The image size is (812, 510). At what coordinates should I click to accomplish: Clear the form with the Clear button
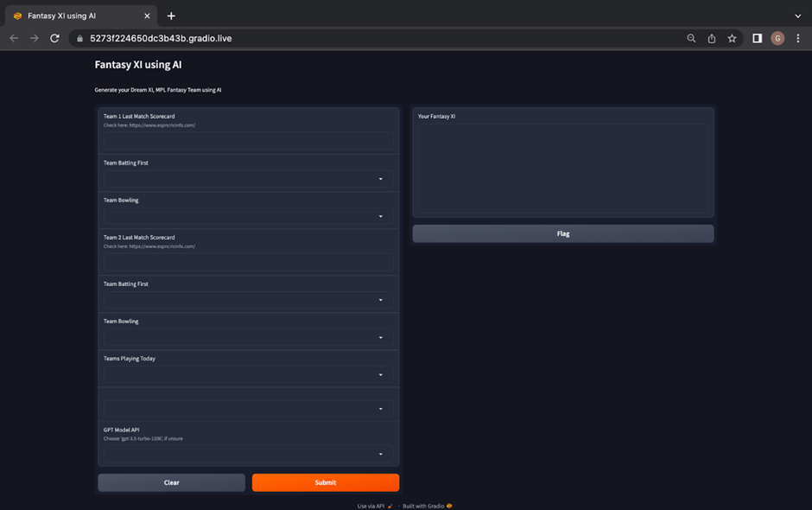pos(171,482)
